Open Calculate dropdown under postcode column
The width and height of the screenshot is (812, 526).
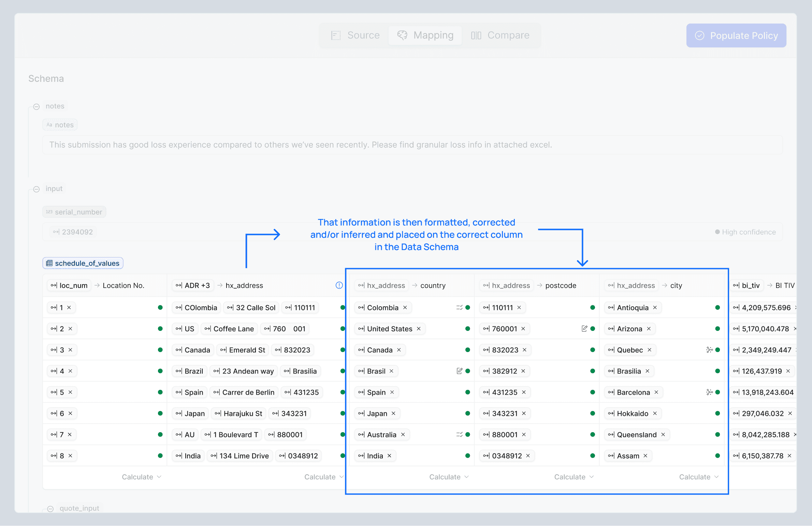point(574,477)
